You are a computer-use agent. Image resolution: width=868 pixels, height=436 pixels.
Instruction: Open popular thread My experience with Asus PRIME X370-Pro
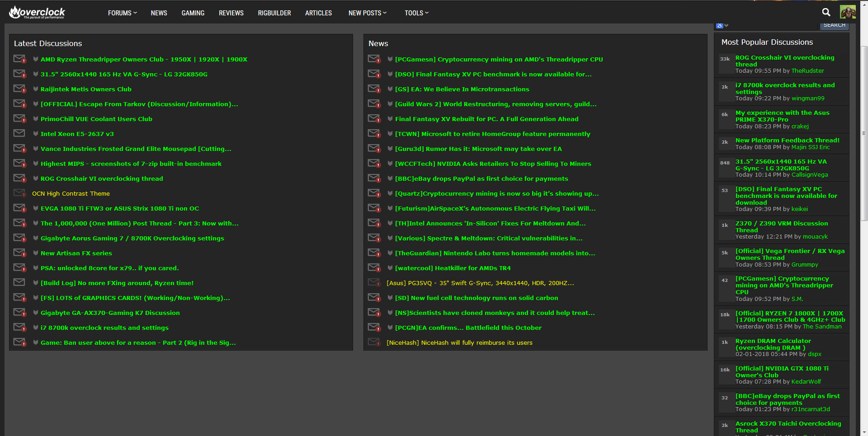tap(783, 116)
